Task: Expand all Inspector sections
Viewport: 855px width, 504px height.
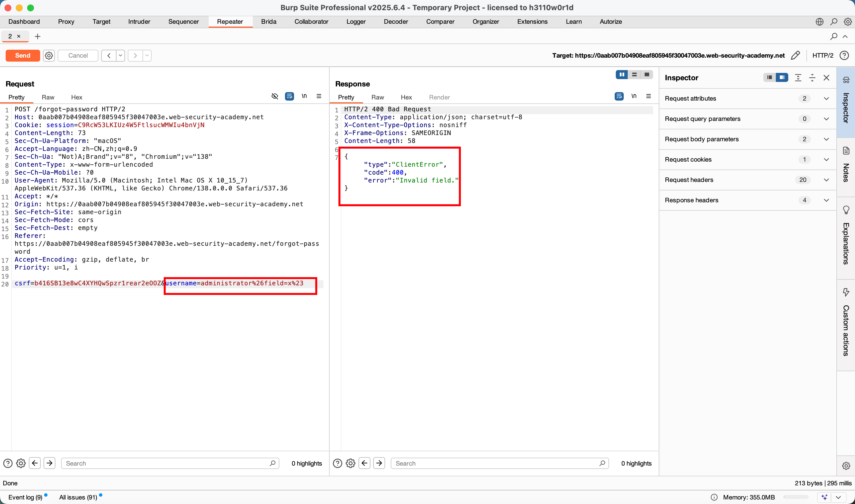Action: point(798,77)
